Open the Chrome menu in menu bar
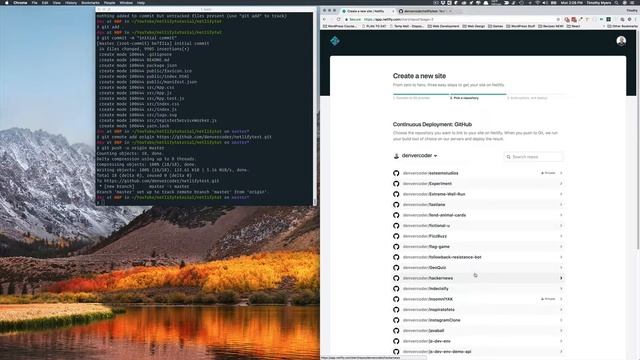 click(x=20, y=2)
